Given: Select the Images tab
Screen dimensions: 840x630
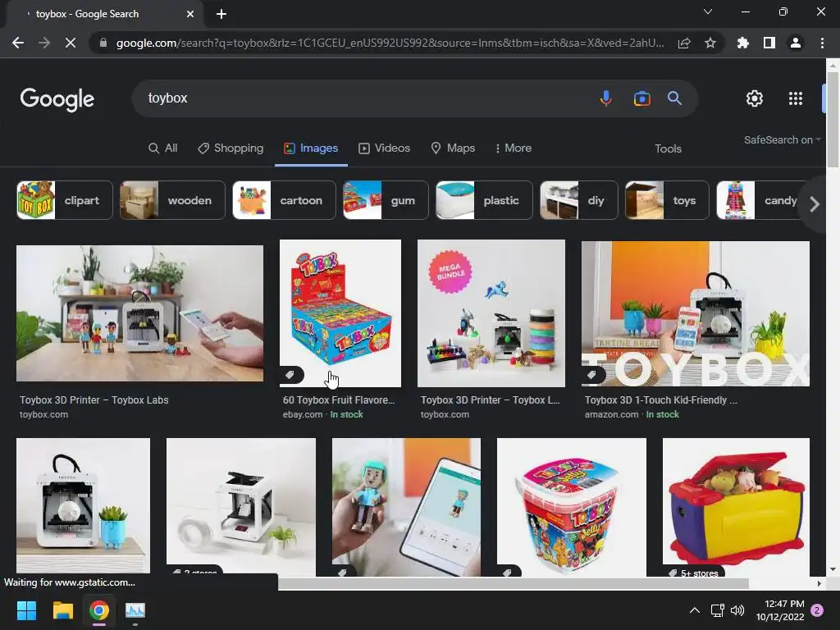Looking at the screenshot, I should (x=311, y=148).
